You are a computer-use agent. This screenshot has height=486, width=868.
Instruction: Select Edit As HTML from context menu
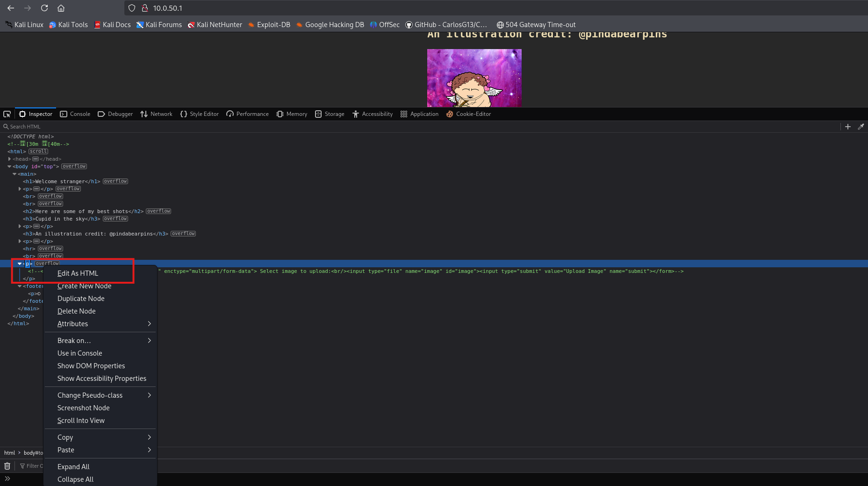[78, 273]
